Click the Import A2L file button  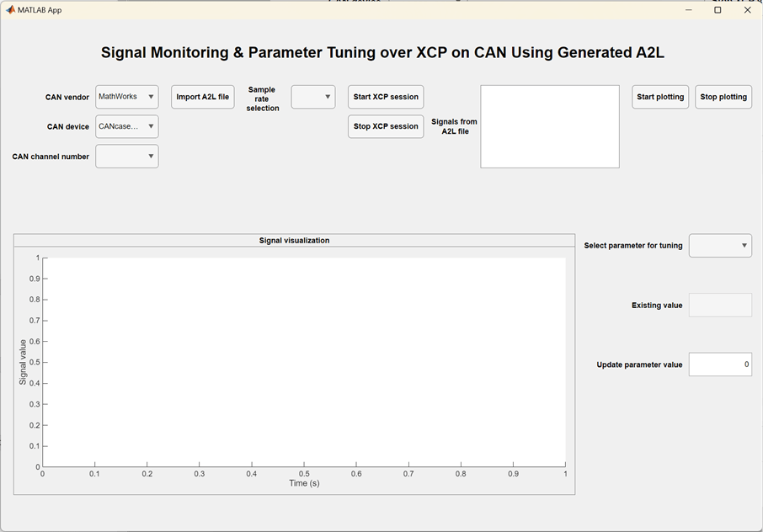click(203, 97)
